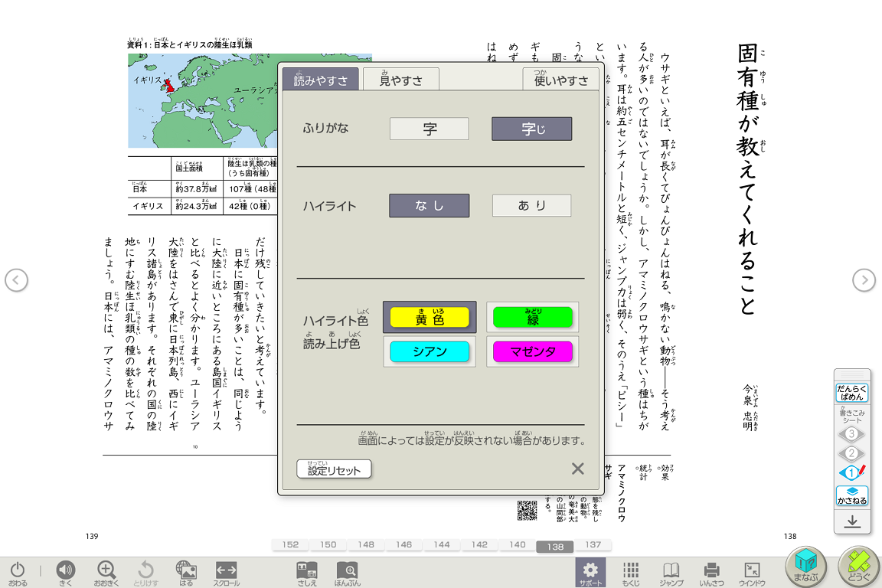Open the もくじ table of contents

(631, 570)
